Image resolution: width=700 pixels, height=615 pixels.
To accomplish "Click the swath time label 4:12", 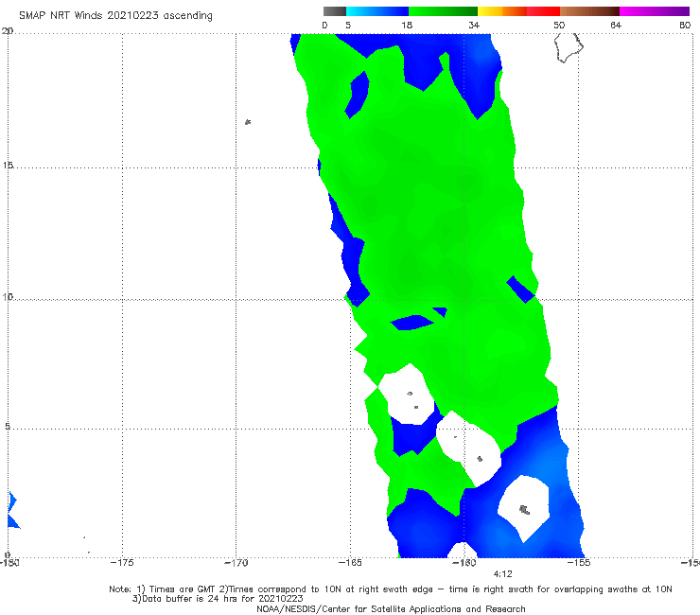I will pyautogui.click(x=502, y=574).
